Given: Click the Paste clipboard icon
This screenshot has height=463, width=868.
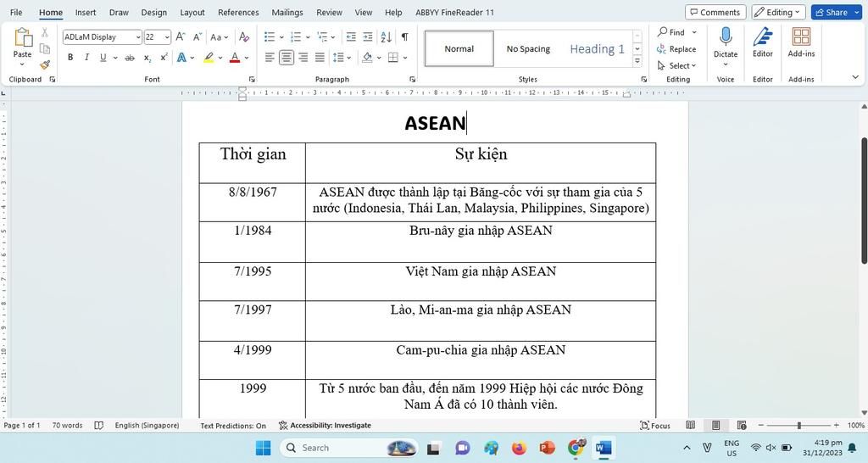Looking at the screenshot, I should pyautogui.click(x=23, y=38).
